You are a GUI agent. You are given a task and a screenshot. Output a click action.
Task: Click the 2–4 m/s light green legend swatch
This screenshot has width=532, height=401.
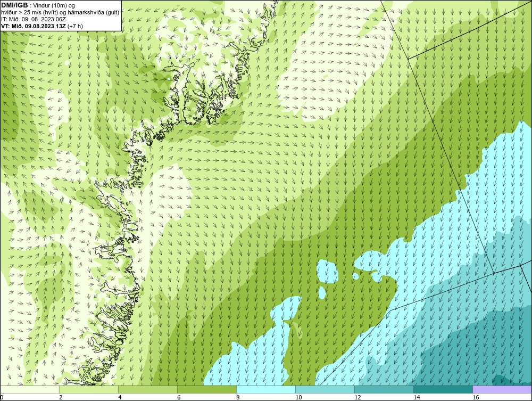88,389
